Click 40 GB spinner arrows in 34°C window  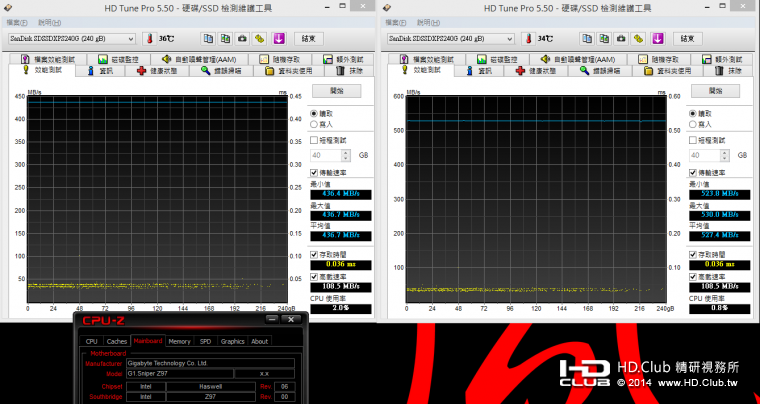point(725,155)
